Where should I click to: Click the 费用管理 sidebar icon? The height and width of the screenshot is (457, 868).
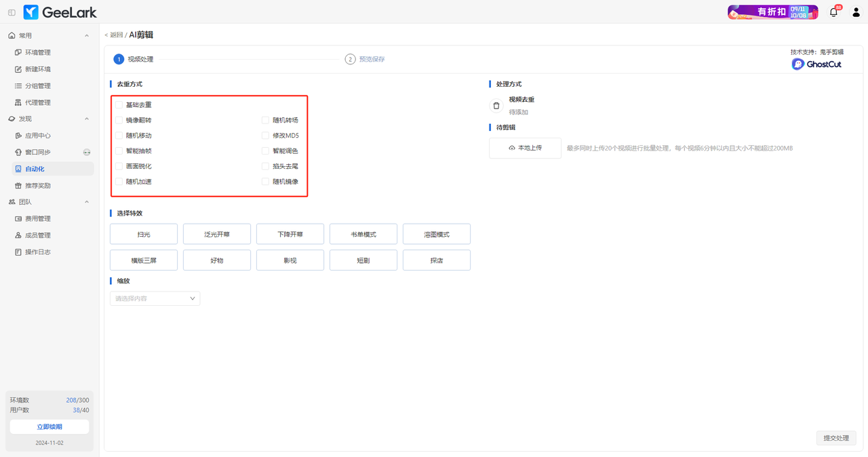tap(18, 219)
